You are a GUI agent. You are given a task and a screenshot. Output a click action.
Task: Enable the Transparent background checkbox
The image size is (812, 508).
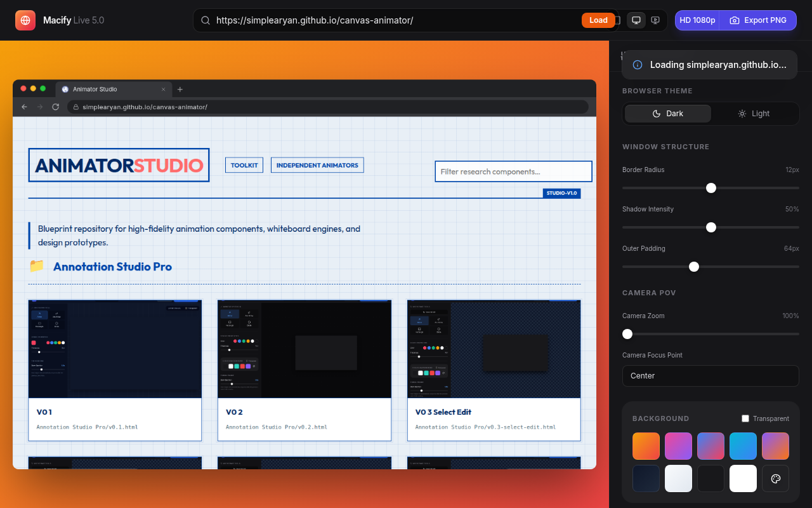(x=745, y=418)
